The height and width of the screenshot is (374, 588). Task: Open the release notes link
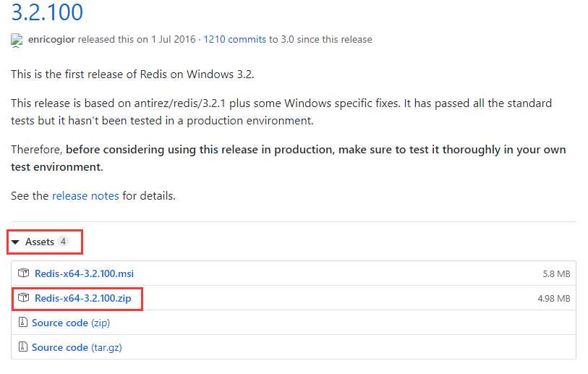tap(85, 196)
